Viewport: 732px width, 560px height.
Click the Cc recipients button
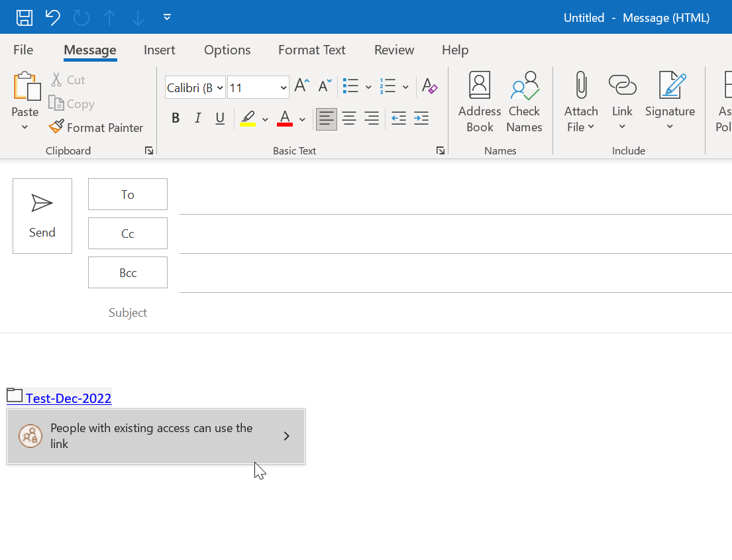tap(128, 233)
